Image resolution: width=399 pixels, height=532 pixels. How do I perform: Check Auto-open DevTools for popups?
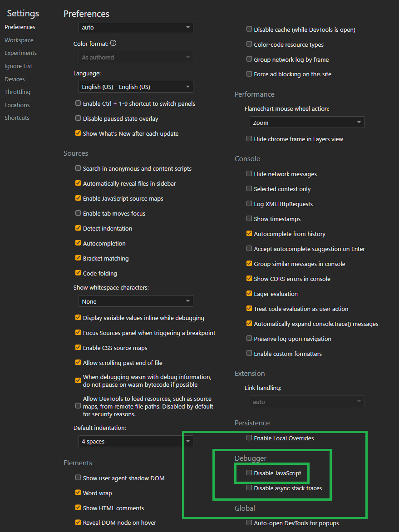pos(249,522)
